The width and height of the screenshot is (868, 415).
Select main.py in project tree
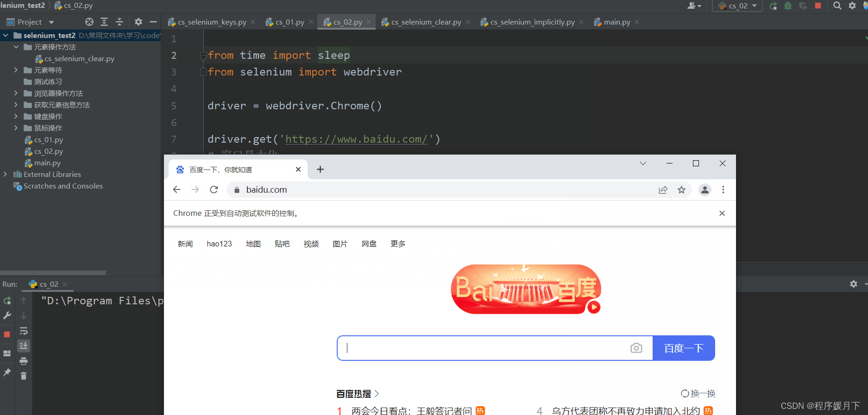point(43,163)
